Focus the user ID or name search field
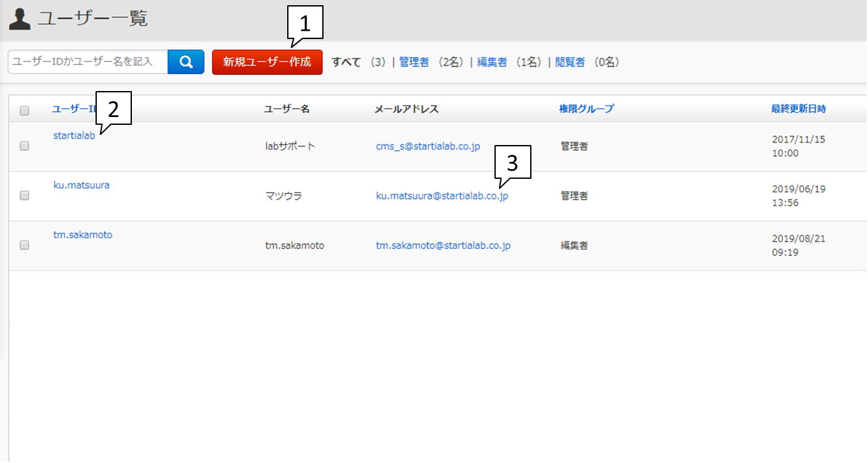868x463 pixels. pos(88,62)
